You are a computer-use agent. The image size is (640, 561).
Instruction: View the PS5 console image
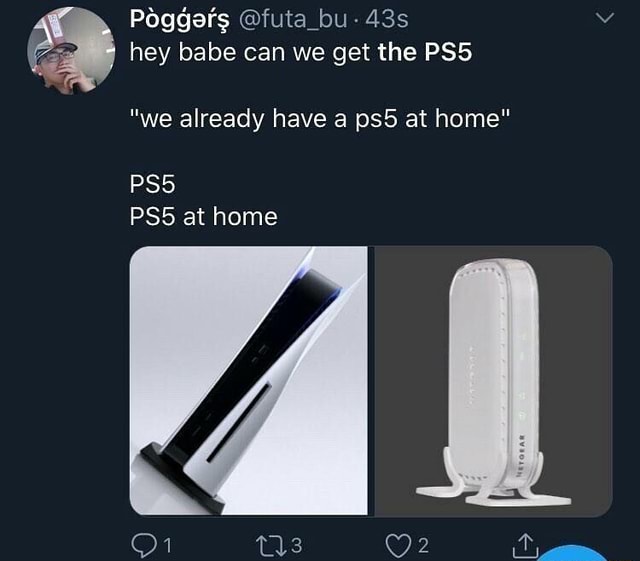249,381
